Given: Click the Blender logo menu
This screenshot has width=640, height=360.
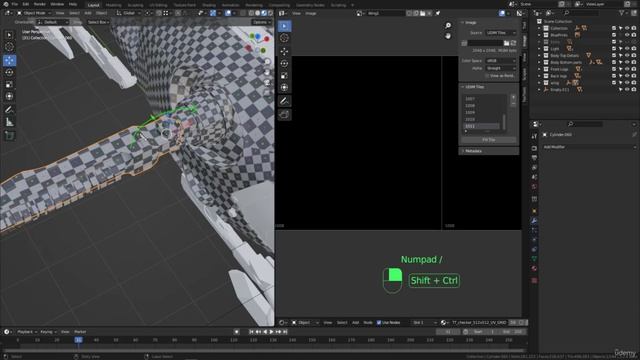Looking at the screenshot, I should 5,4.
